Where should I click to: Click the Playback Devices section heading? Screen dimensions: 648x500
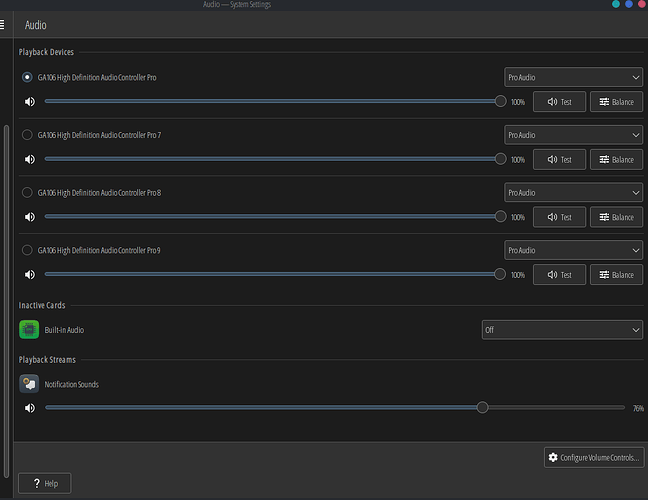click(46, 52)
